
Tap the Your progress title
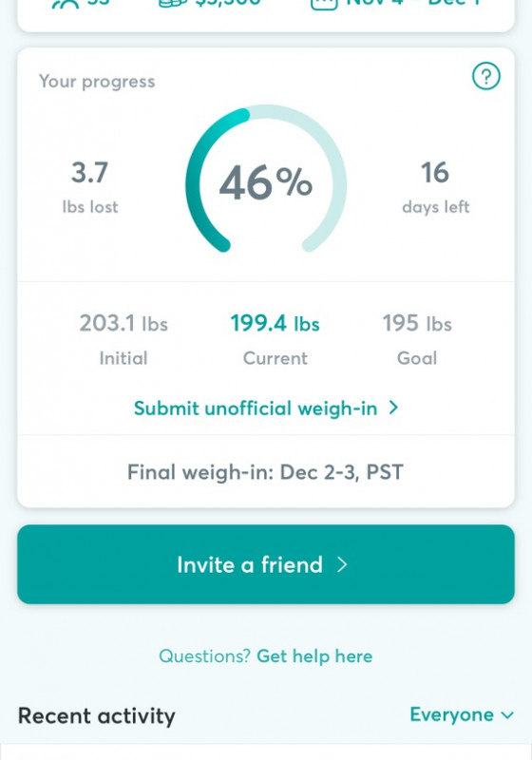[x=97, y=82]
